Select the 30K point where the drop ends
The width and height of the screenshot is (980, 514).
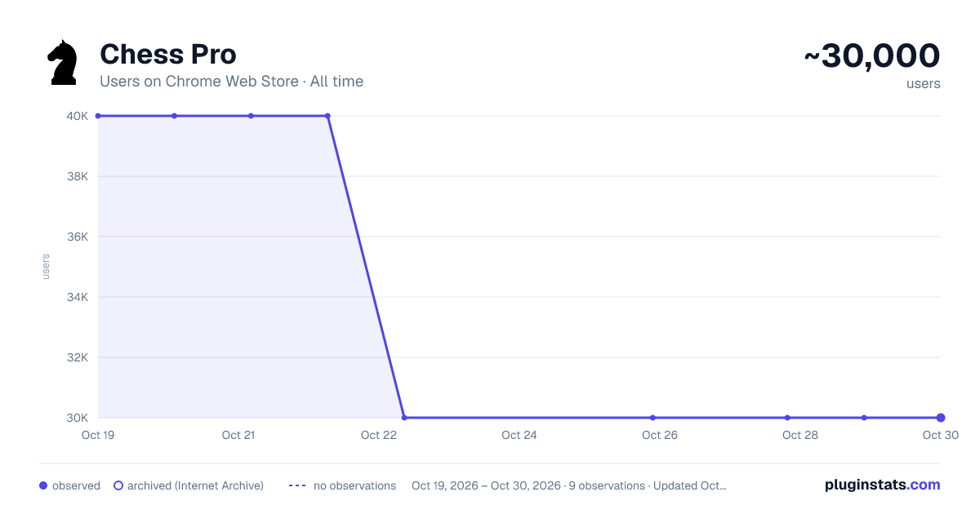pos(404,418)
